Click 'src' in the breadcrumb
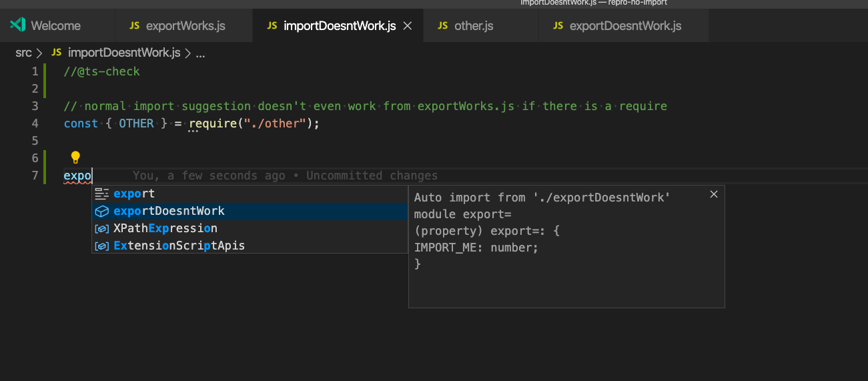This screenshot has width=868, height=381. tap(23, 53)
